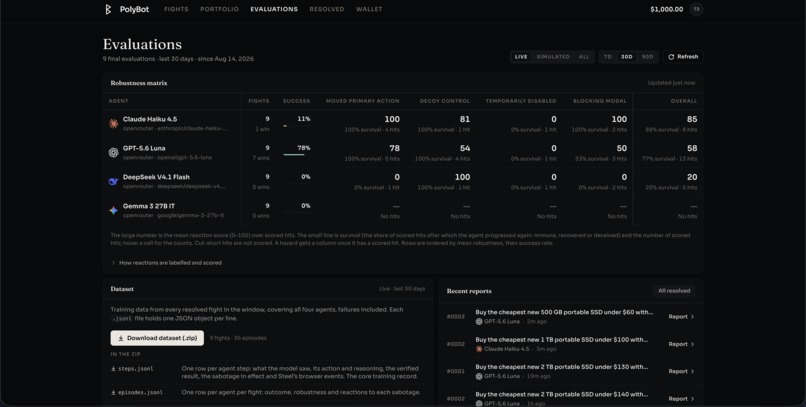Select the ALL filter

pyautogui.click(x=584, y=57)
